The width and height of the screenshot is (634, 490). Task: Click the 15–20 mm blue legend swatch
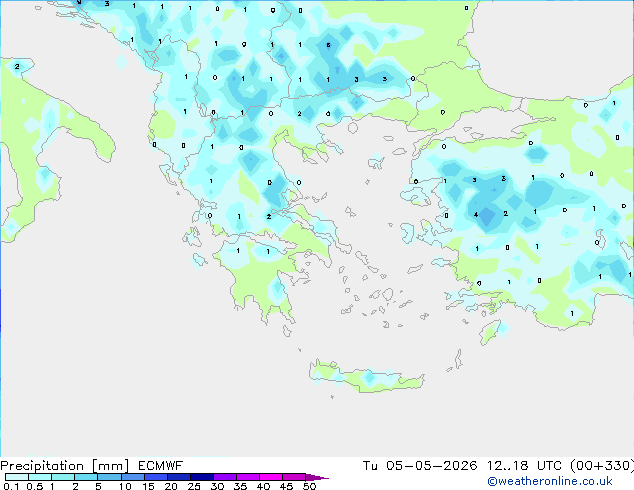coord(156,477)
